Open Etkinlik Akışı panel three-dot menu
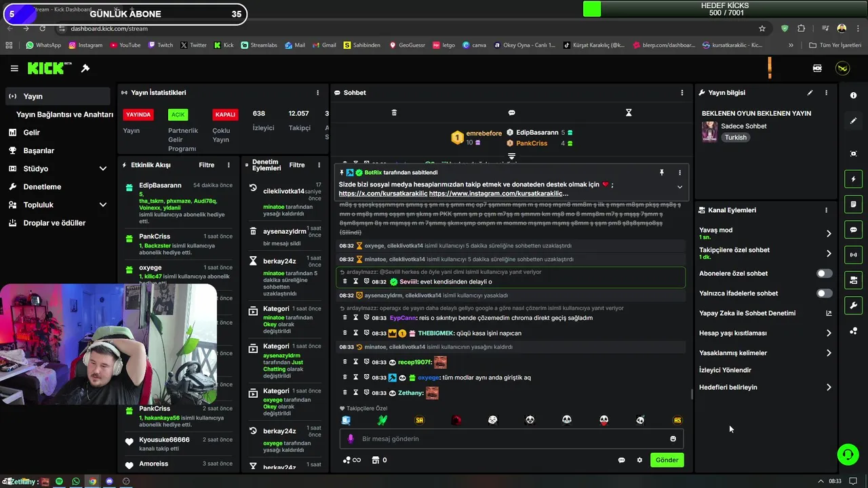 (229, 165)
